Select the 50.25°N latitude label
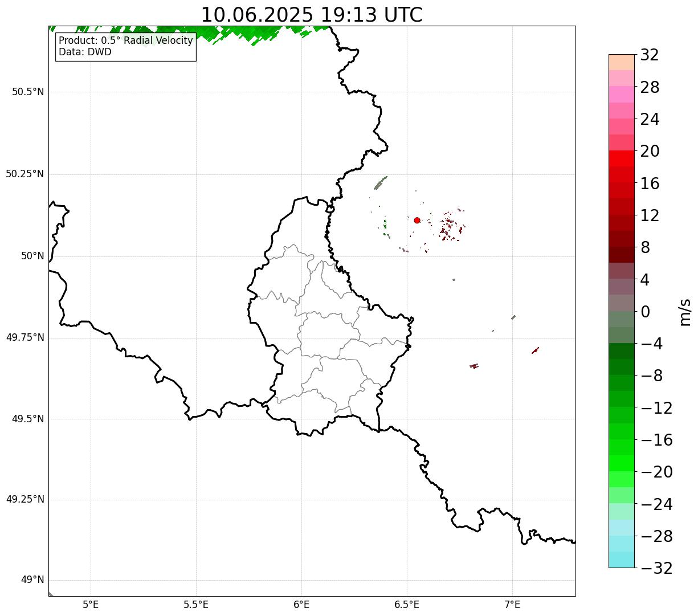The width and height of the screenshot is (698, 616). pyautogui.click(x=25, y=174)
